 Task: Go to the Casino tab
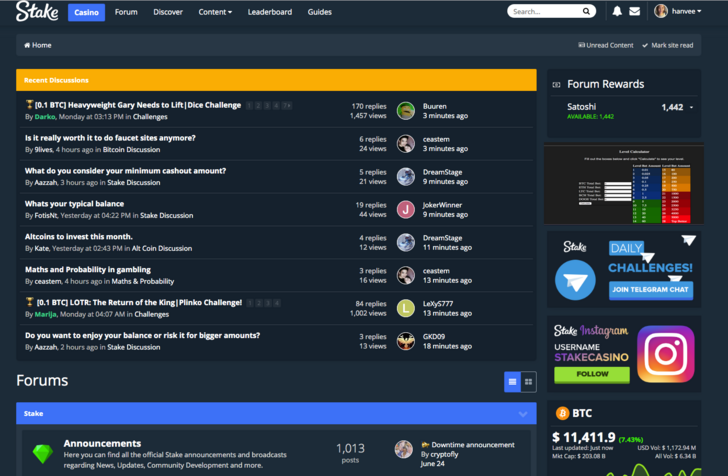(x=86, y=12)
